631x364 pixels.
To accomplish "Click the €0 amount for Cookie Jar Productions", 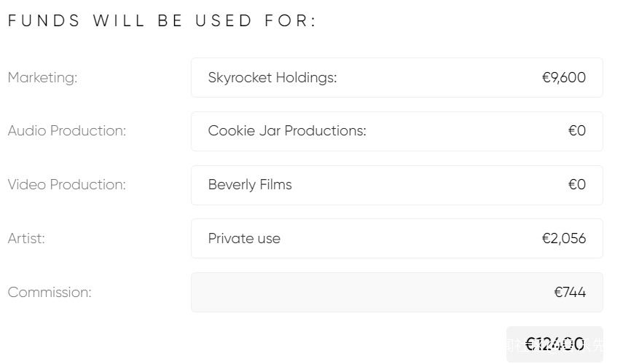I will coord(577,132).
